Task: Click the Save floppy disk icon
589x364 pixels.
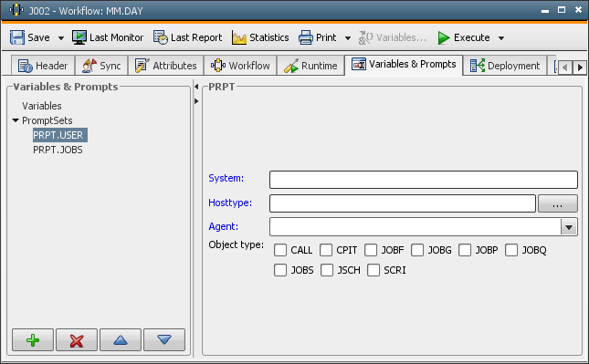Action: (17, 37)
